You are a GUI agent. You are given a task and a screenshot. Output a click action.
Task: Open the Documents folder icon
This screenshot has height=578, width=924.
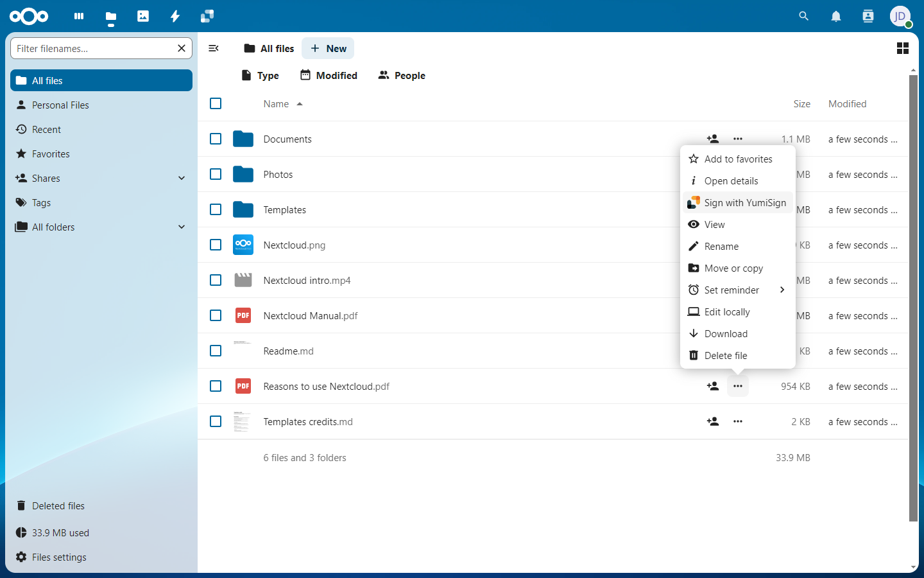[x=243, y=139]
